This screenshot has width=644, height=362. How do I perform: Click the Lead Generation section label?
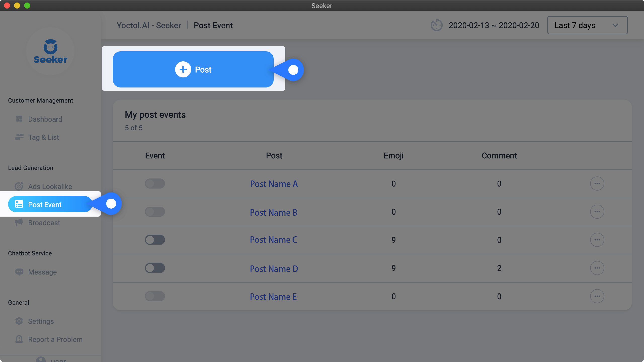click(x=31, y=168)
